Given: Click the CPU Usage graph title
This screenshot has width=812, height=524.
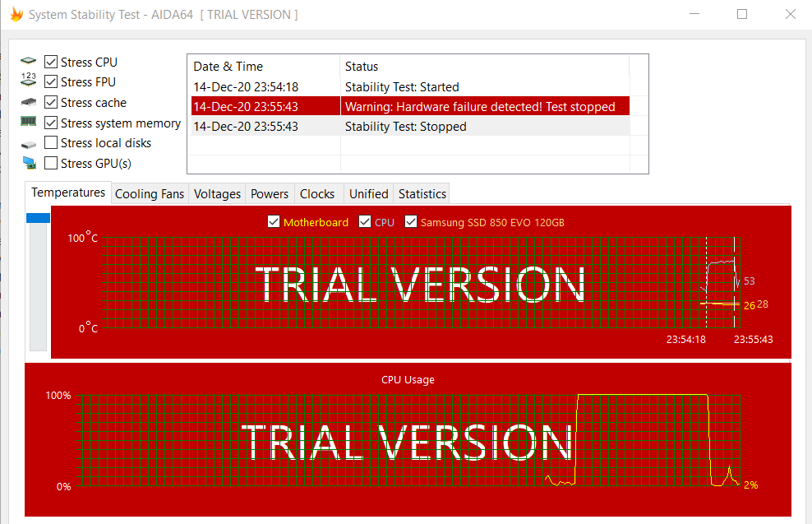Looking at the screenshot, I should 408,379.
